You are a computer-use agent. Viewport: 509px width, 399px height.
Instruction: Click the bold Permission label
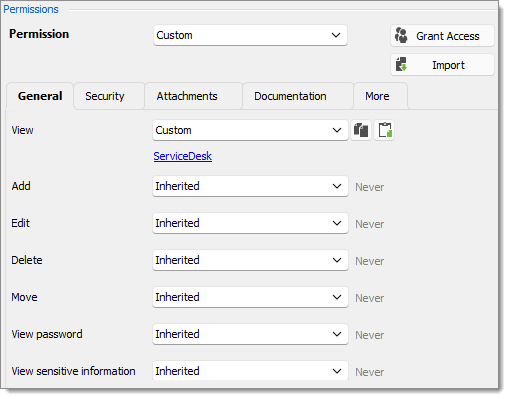click(39, 34)
